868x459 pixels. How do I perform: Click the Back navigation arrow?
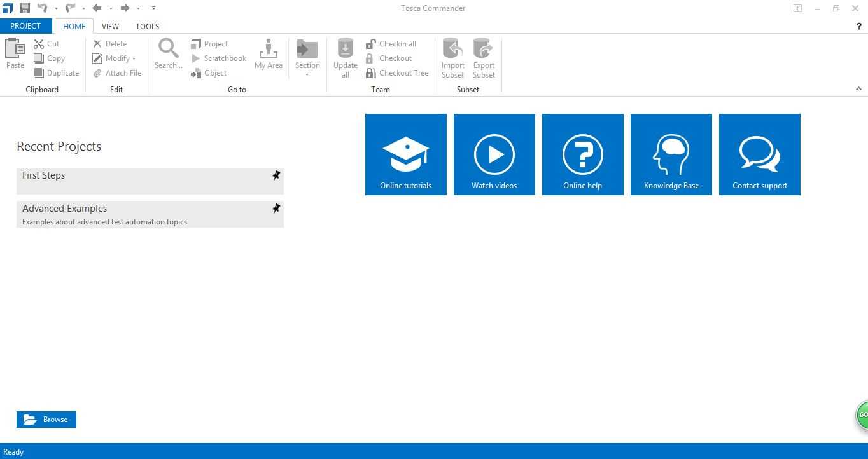[97, 8]
